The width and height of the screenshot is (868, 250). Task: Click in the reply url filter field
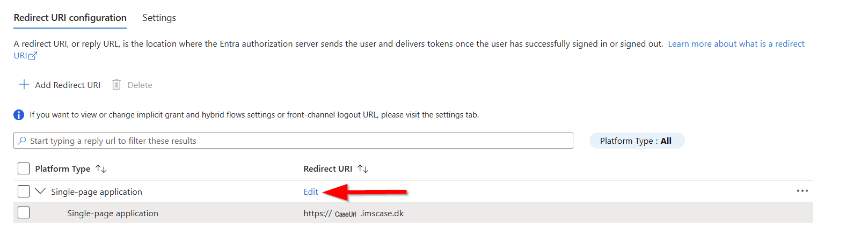point(293,141)
